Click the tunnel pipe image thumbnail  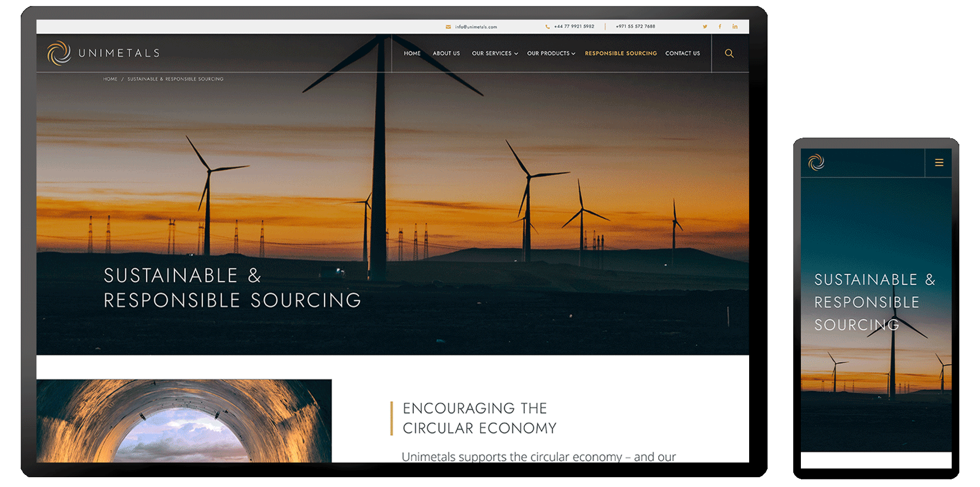[184, 421]
